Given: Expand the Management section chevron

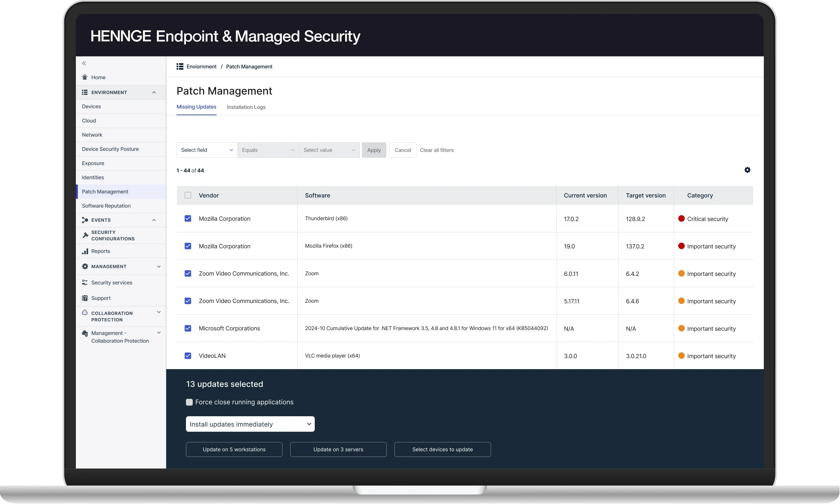Looking at the screenshot, I should coord(159,267).
